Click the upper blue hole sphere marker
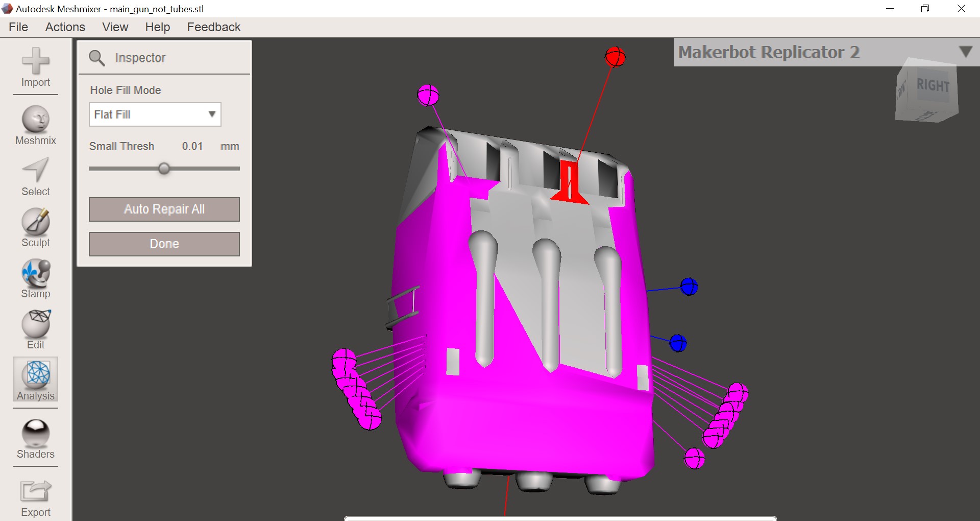This screenshot has width=980, height=521. tap(689, 287)
